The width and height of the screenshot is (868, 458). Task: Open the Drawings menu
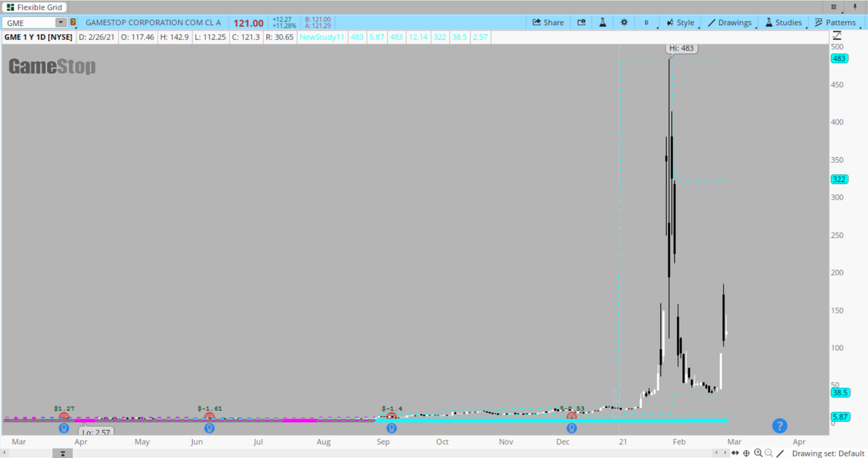730,22
